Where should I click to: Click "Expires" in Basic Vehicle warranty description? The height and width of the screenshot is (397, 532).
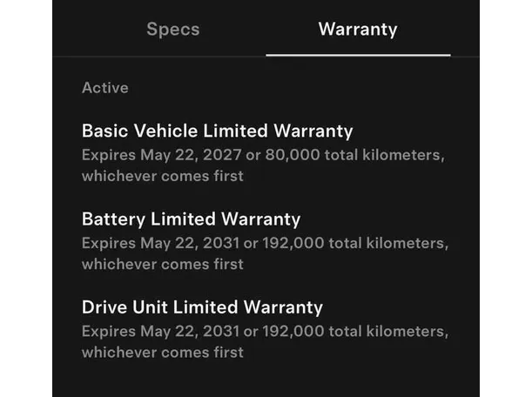(x=108, y=156)
